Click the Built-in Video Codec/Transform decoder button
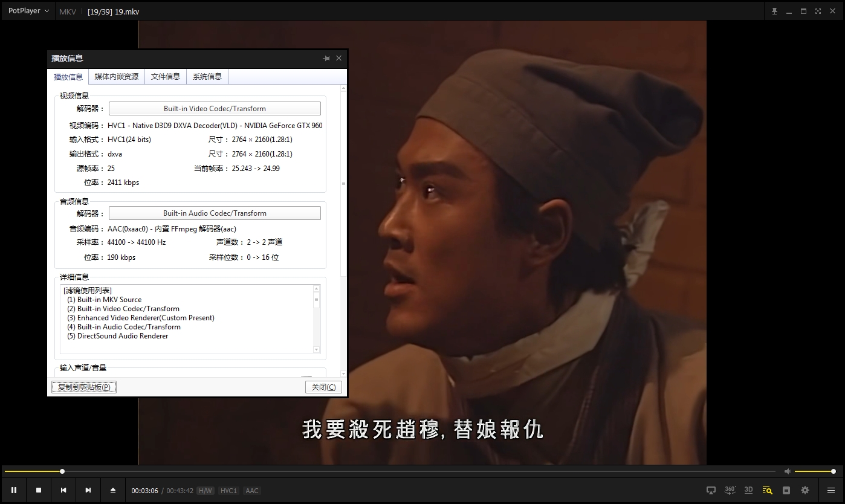Viewport: 845px width, 504px height. [x=215, y=109]
